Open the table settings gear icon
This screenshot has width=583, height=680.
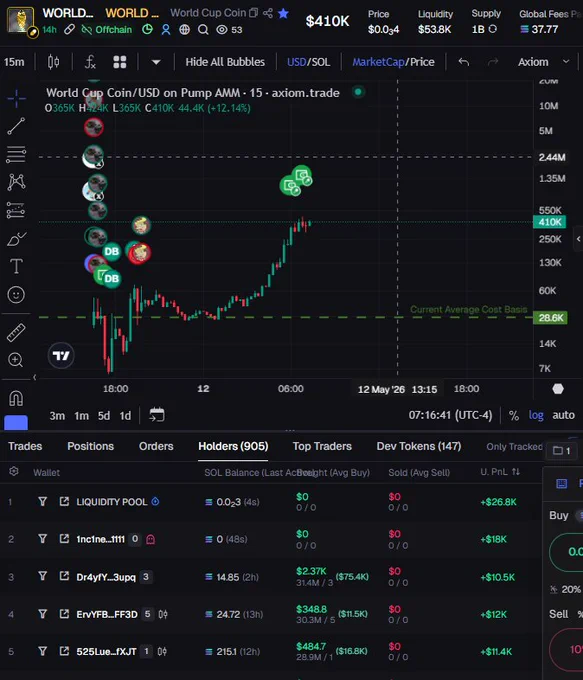tap(14, 471)
